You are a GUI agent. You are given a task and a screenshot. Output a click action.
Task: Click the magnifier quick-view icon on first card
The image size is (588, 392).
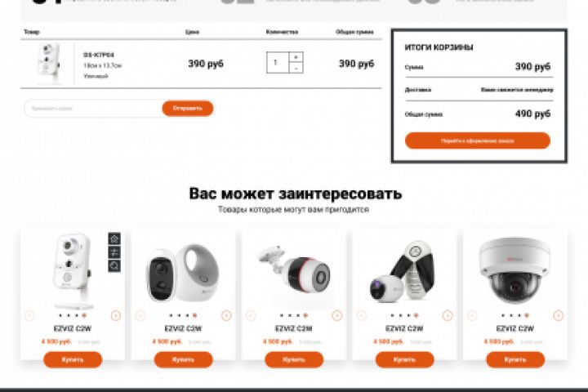coord(114,265)
